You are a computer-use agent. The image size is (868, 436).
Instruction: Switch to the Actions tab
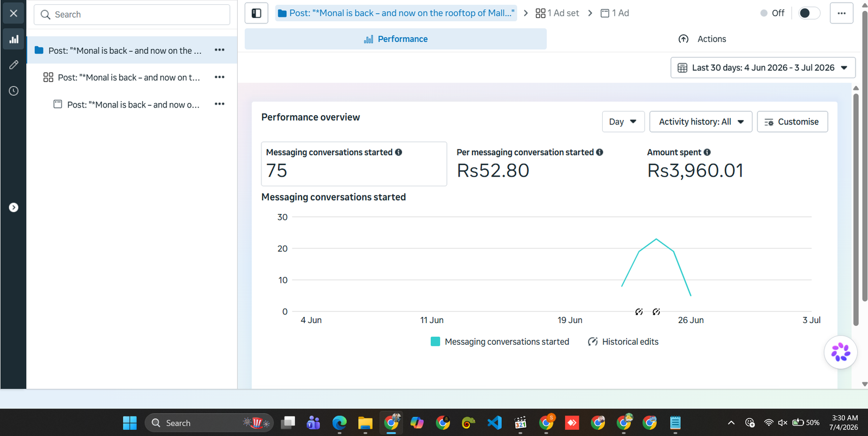coord(703,39)
